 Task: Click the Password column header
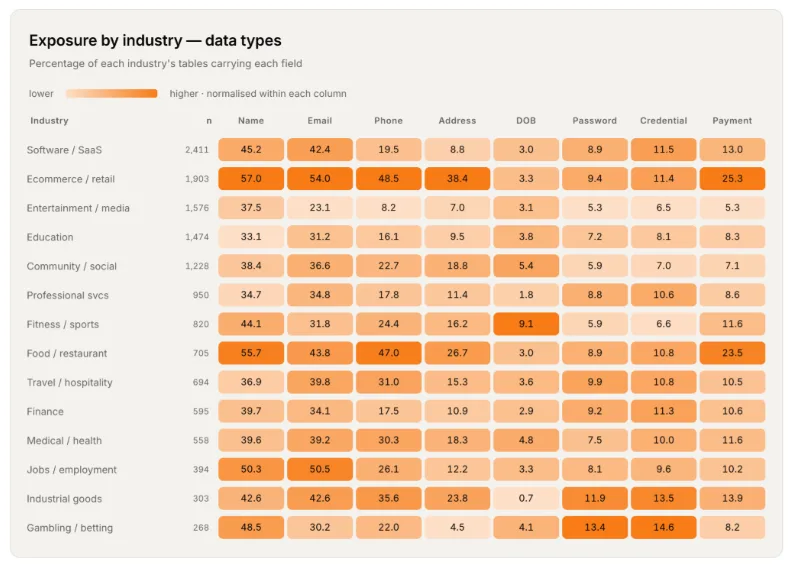tap(595, 121)
